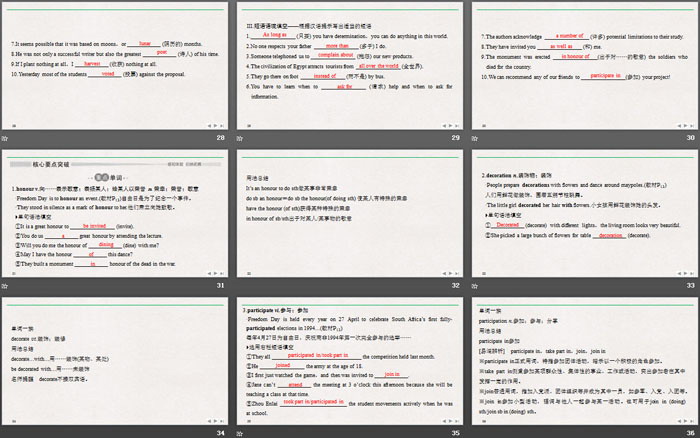Select slide 28 with the 'voted' sentence
The width and height of the screenshot is (700, 438).
coord(114,65)
